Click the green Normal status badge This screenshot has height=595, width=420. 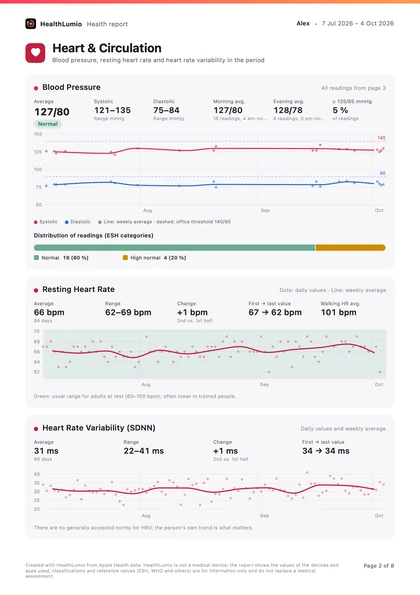click(48, 124)
